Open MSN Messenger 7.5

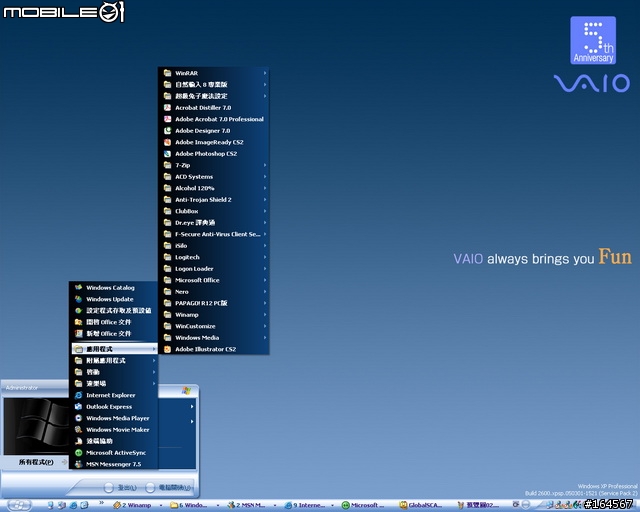pyautogui.click(x=114, y=464)
